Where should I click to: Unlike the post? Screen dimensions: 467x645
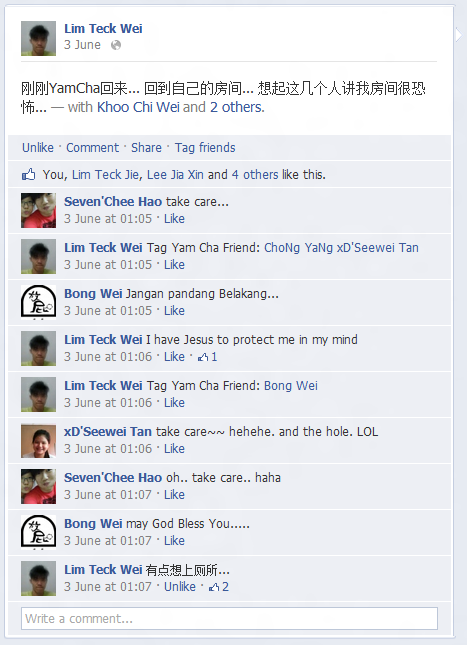[x=38, y=148]
